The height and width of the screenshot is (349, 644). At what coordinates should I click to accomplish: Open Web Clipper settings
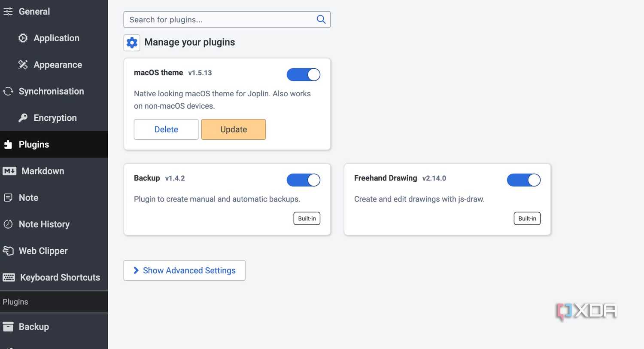tap(54, 251)
